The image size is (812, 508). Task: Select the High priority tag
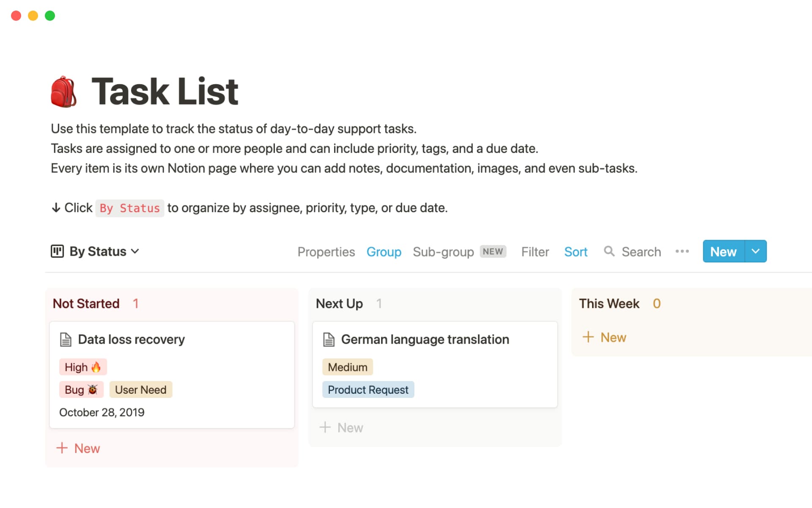click(83, 367)
